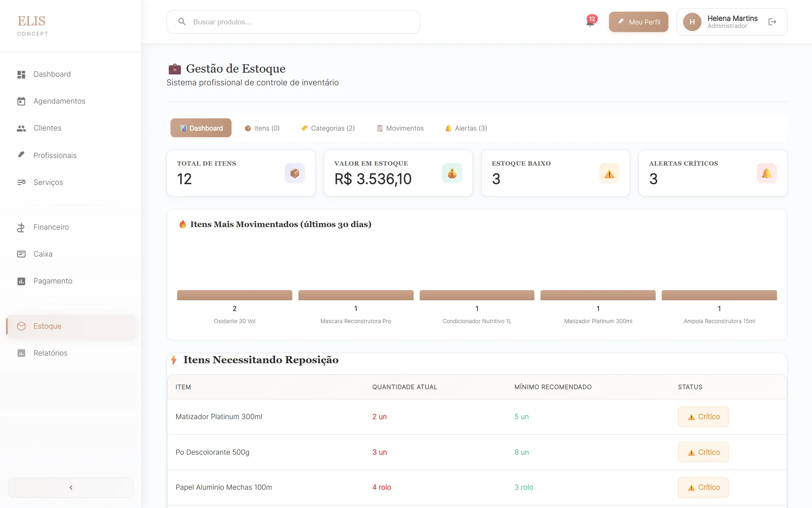Open Agendamentos in the sidebar
The width and height of the screenshot is (812, 508).
[71, 101]
